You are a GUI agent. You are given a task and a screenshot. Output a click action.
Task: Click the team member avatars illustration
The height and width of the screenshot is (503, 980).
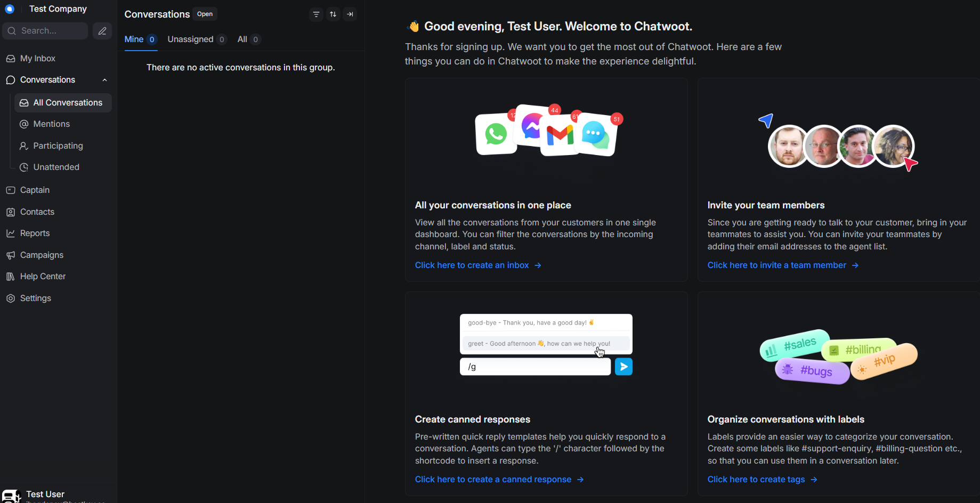pyautogui.click(x=839, y=143)
